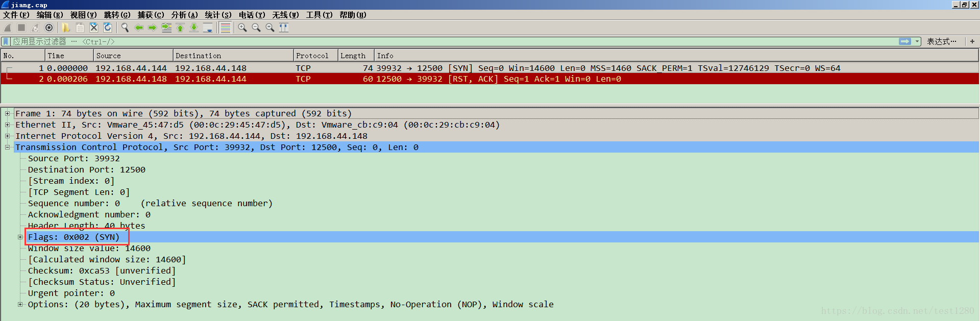This screenshot has width=980, height=321.
Task: Expand the Flags: 0x002 (SYN) node
Action: 20,237
